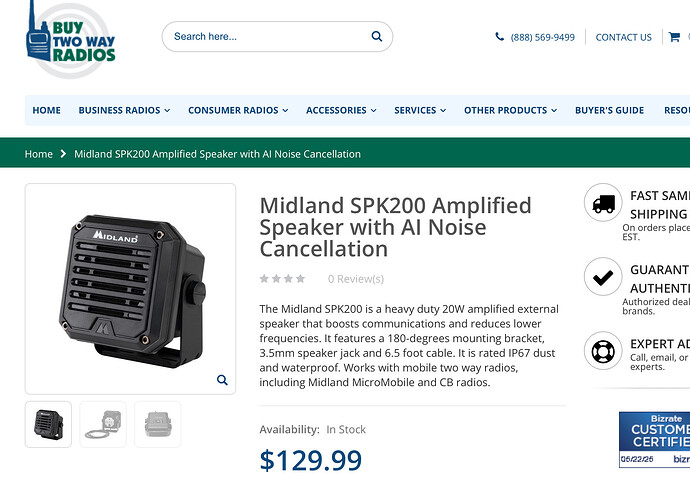Open the Buyer's Guide menu item
The image size is (690, 479).
(x=609, y=110)
